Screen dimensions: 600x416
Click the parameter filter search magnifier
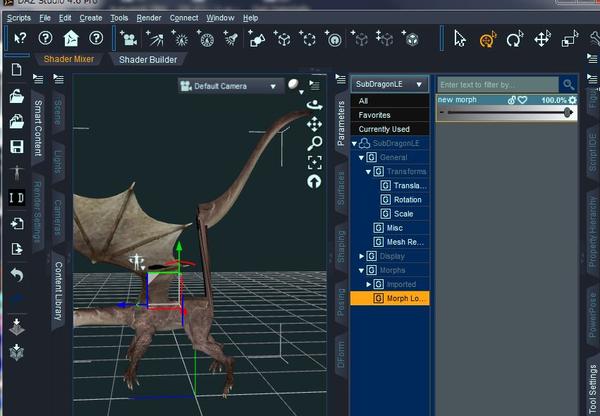click(x=568, y=85)
